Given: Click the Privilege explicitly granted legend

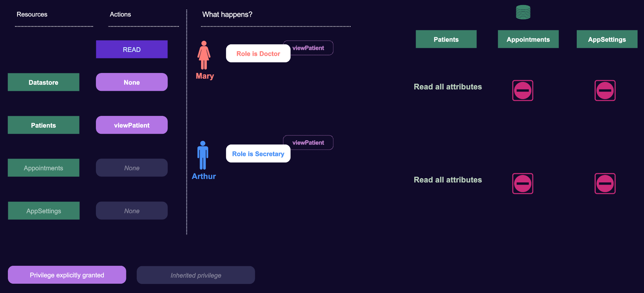Looking at the screenshot, I should [67, 275].
